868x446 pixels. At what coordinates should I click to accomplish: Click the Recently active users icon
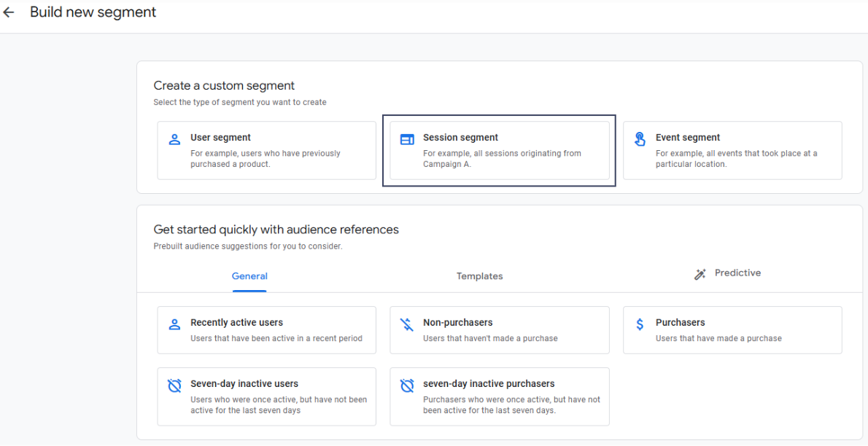click(174, 324)
